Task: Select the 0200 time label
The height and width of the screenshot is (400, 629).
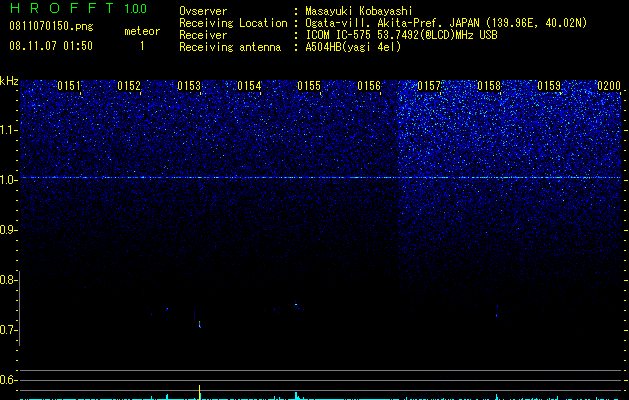Action: point(609,86)
